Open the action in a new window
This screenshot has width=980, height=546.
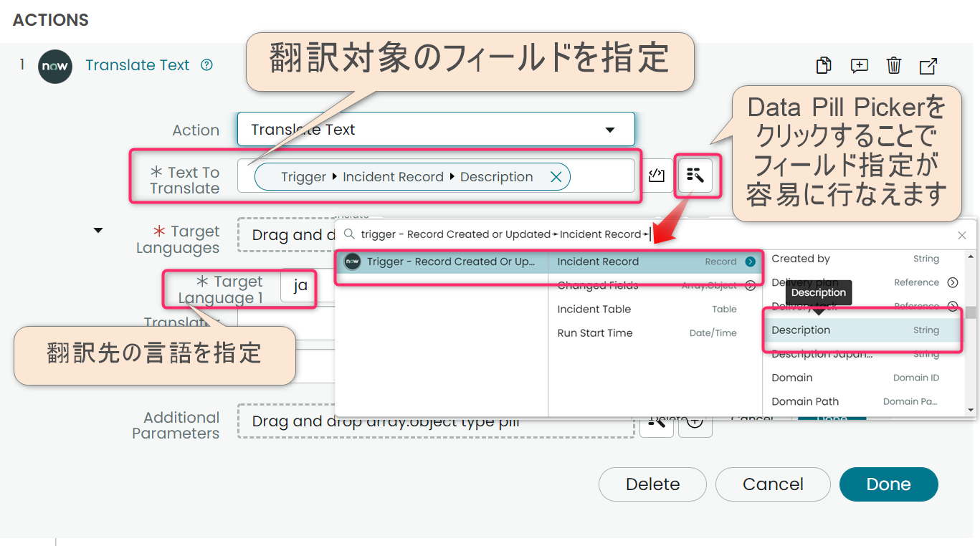[x=928, y=65]
